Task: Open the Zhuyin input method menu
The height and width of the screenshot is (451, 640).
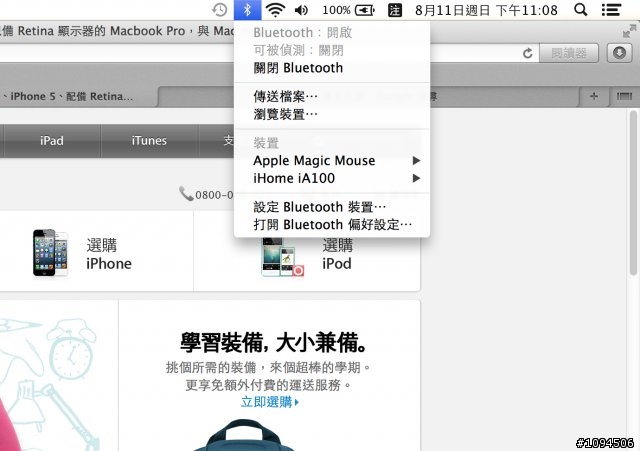Action: (x=394, y=10)
